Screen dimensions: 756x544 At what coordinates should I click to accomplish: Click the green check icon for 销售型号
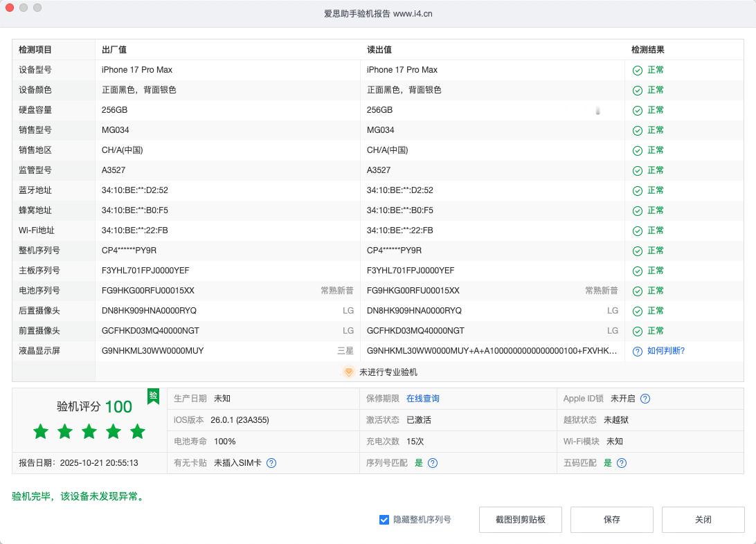coord(638,131)
